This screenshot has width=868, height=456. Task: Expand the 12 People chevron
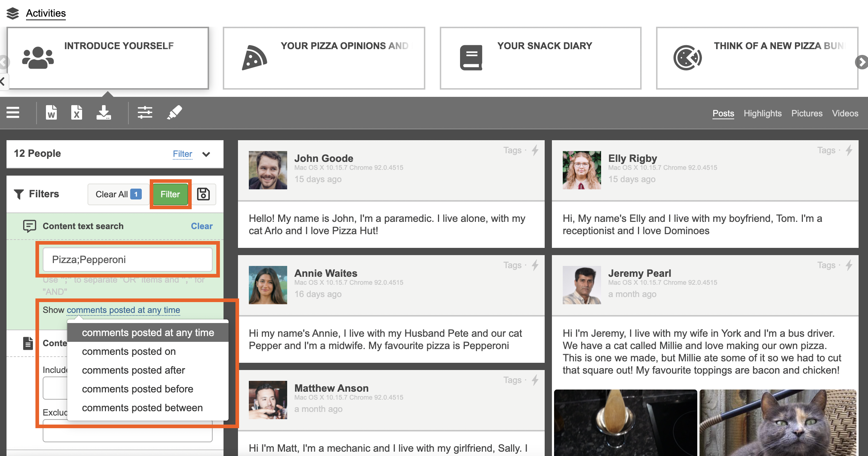206,154
